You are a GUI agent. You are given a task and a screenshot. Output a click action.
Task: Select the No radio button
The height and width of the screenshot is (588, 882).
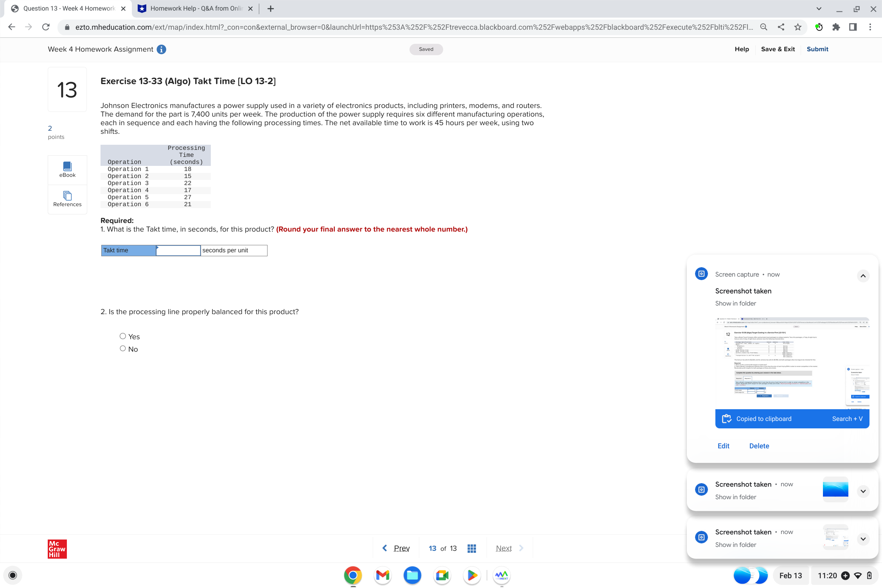pos(123,349)
